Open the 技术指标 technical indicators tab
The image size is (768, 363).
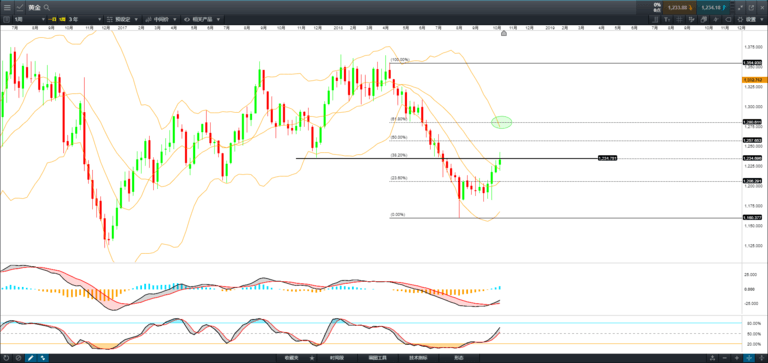coord(418,358)
